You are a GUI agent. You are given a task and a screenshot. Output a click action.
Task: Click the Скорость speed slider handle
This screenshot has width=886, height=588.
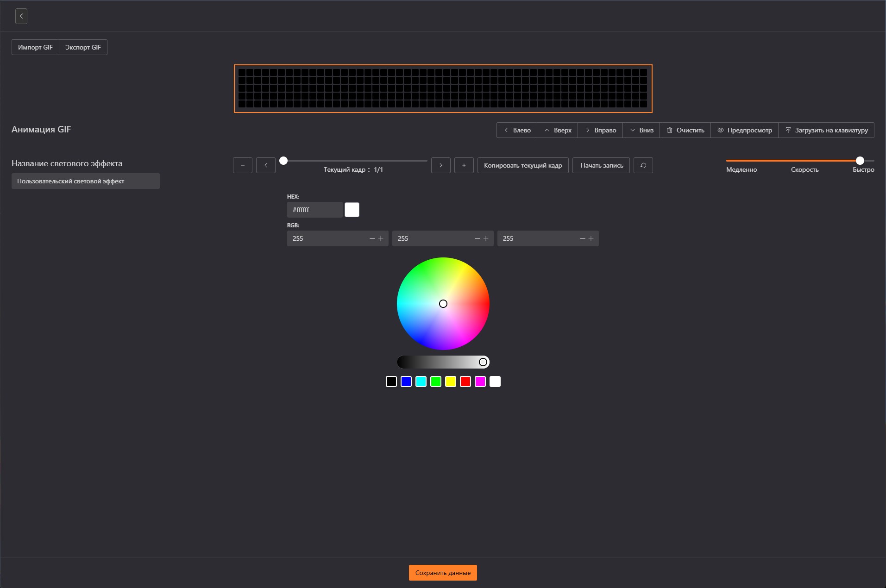point(860,161)
